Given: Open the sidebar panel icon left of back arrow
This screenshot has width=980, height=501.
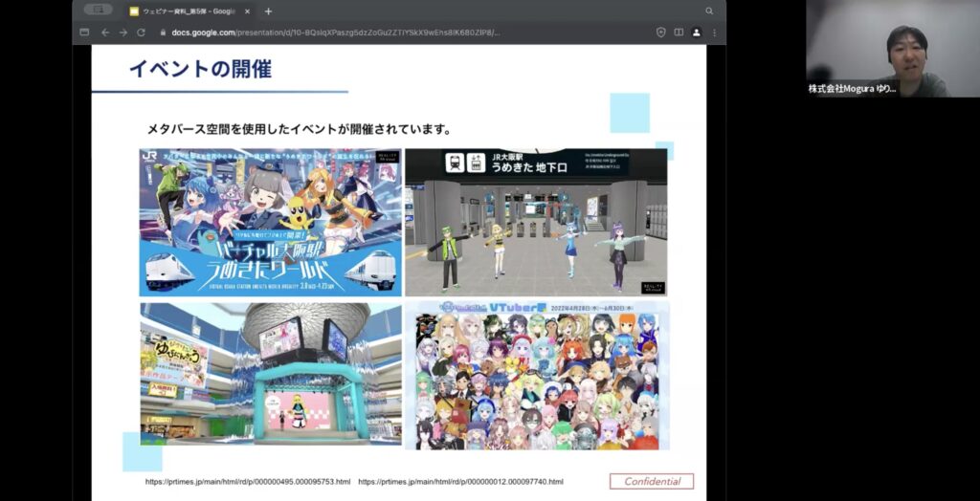Looking at the screenshot, I should tap(85, 33).
